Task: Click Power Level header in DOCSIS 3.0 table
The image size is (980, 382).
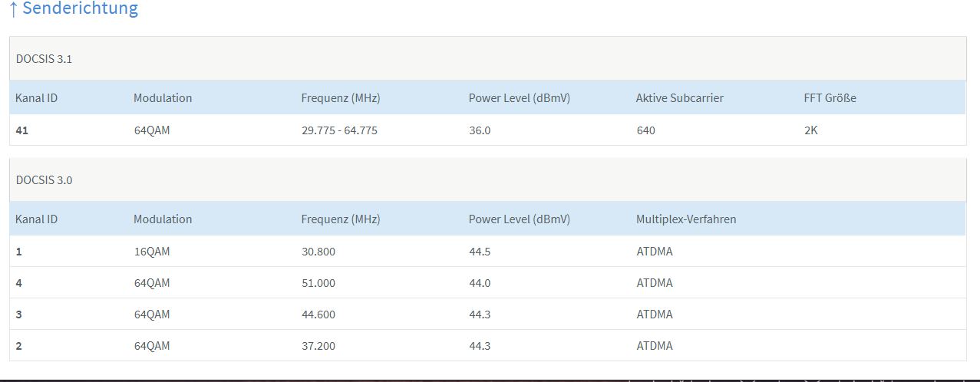Action: [519, 219]
